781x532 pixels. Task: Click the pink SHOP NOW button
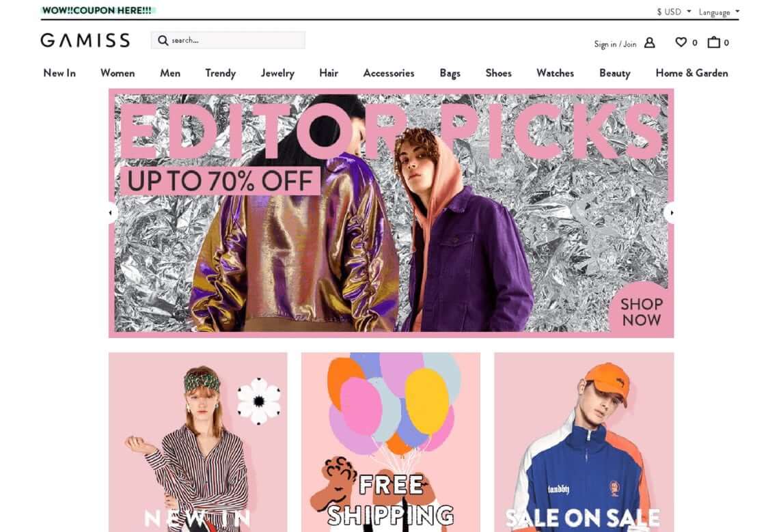click(x=641, y=311)
